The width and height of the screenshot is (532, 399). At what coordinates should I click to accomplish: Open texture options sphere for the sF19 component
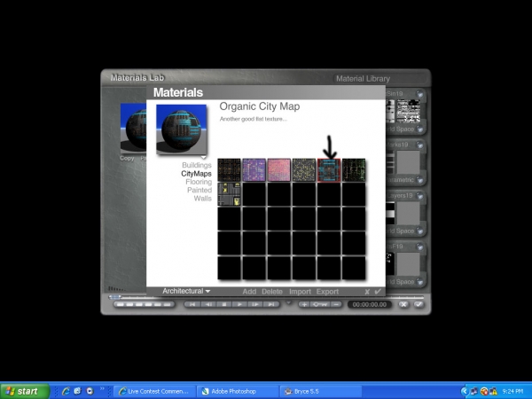pyautogui.click(x=419, y=246)
